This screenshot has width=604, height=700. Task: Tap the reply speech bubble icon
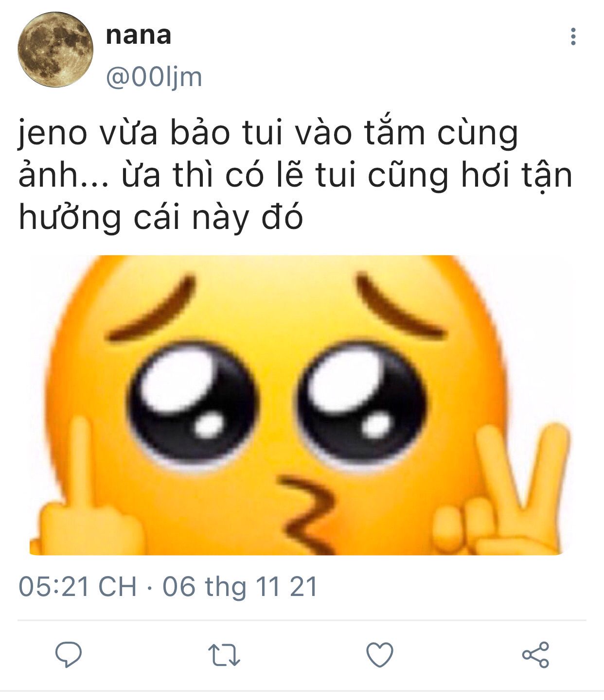69,654
